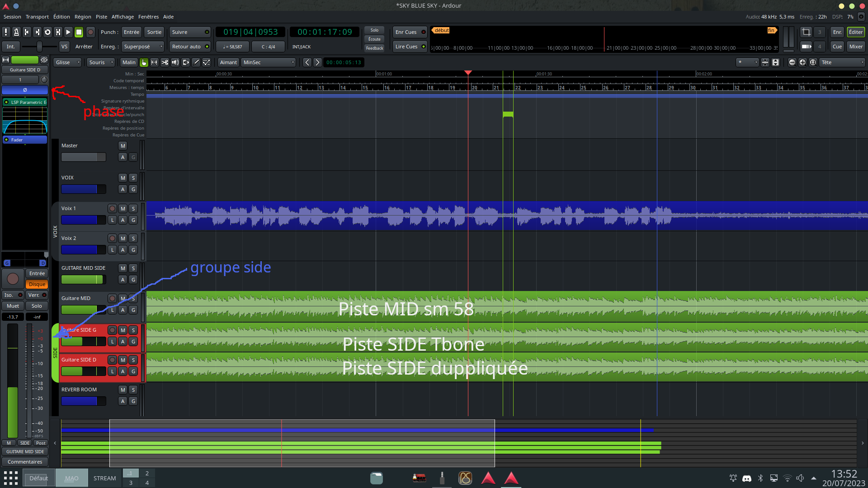Expand the MinSec snap dropdown

pos(269,62)
